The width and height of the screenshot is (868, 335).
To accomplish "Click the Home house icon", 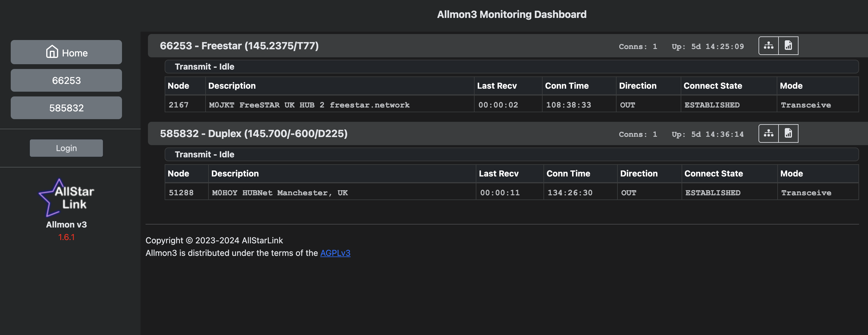I will point(52,52).
